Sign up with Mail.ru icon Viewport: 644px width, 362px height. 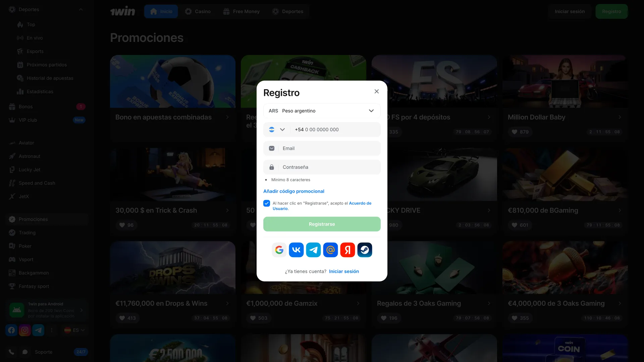pyautogui.click(x=330, y=250)
